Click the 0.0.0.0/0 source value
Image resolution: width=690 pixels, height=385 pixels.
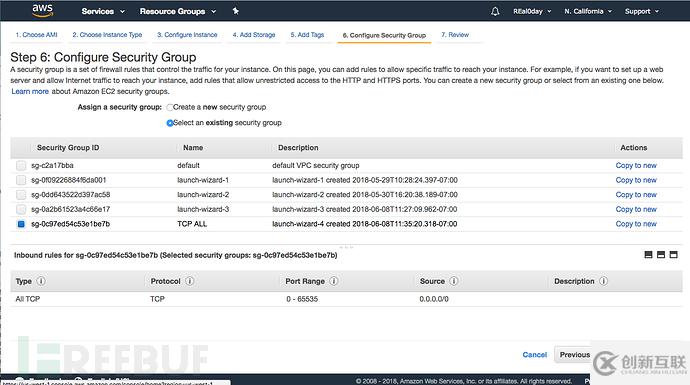click(x=434, y=299)
